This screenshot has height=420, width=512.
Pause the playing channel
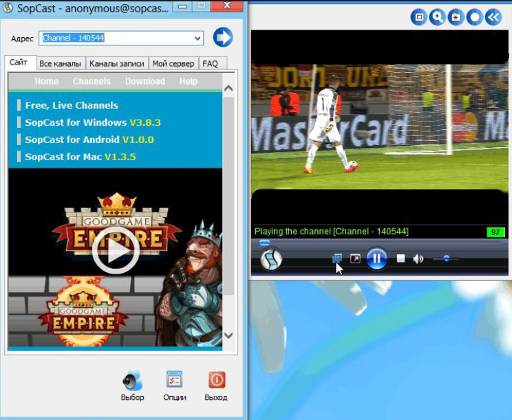376,258
